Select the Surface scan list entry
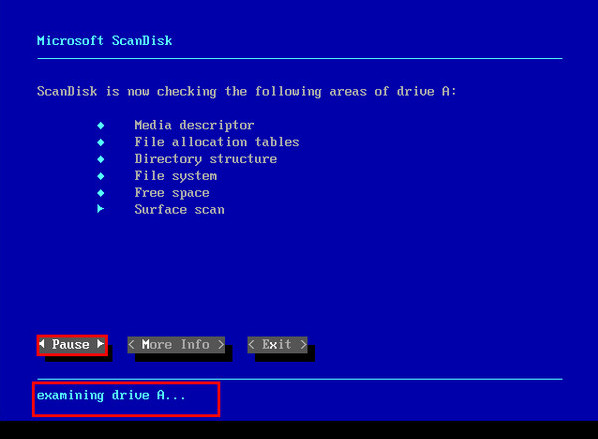 click(179, 209)
